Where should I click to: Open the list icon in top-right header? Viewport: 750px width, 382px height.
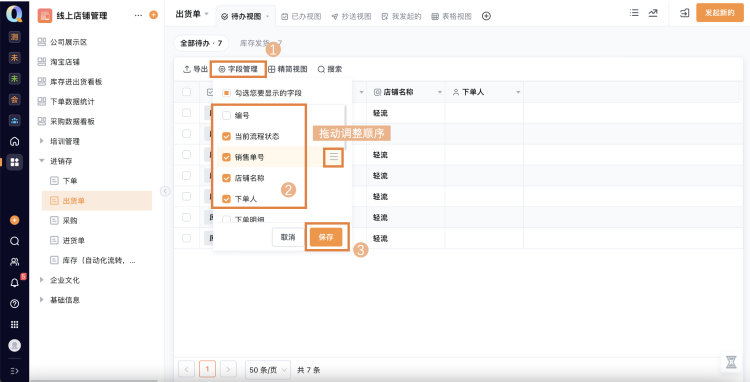tap(634, 13)
